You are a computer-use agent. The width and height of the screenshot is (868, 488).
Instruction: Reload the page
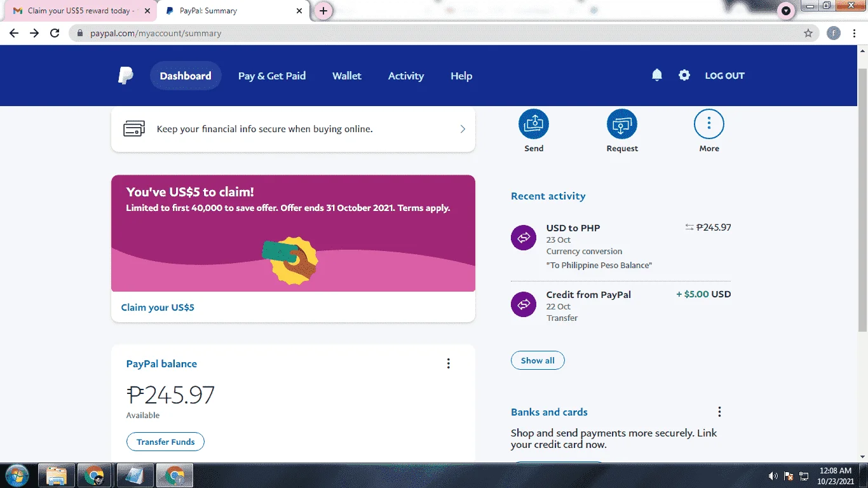pyautogui.click(x=55, y=33)
